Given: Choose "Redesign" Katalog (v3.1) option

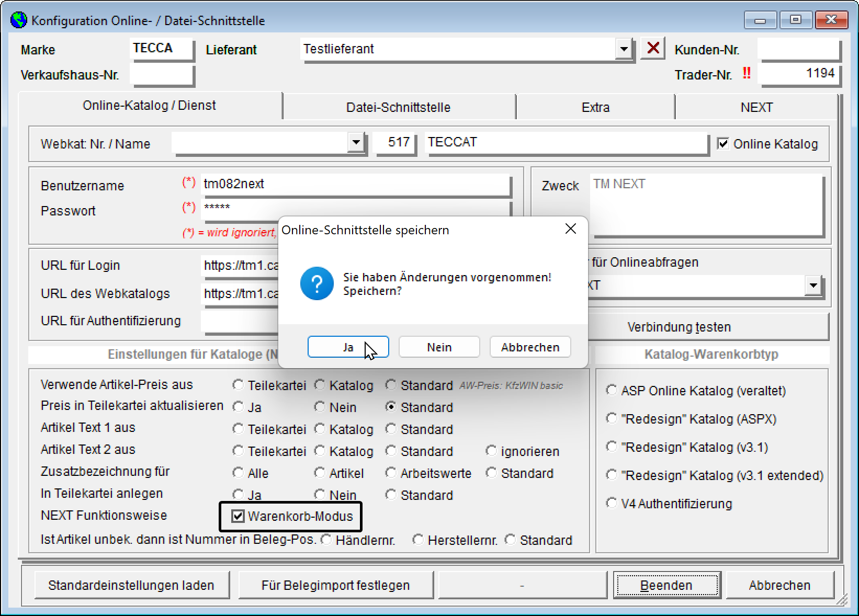Looking at the screenshot, I should pyautogui.click(x=611, y=447).
